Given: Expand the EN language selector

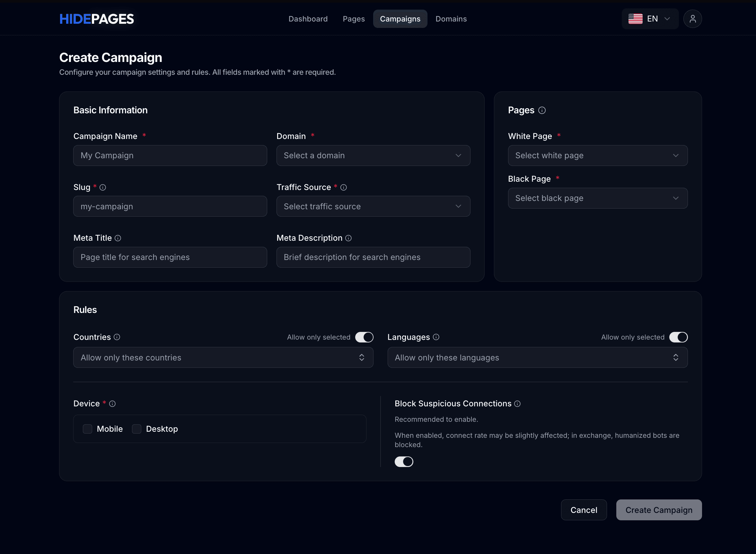Looking at the screenshot, I should pyautogui.click(x=650, y=19).
